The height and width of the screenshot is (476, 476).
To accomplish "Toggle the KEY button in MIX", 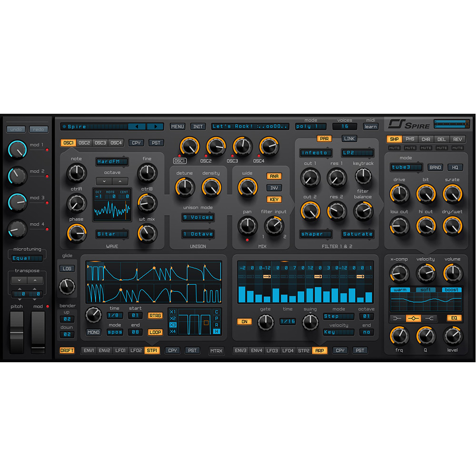I will pyautogui.click(x=274, y=199).
